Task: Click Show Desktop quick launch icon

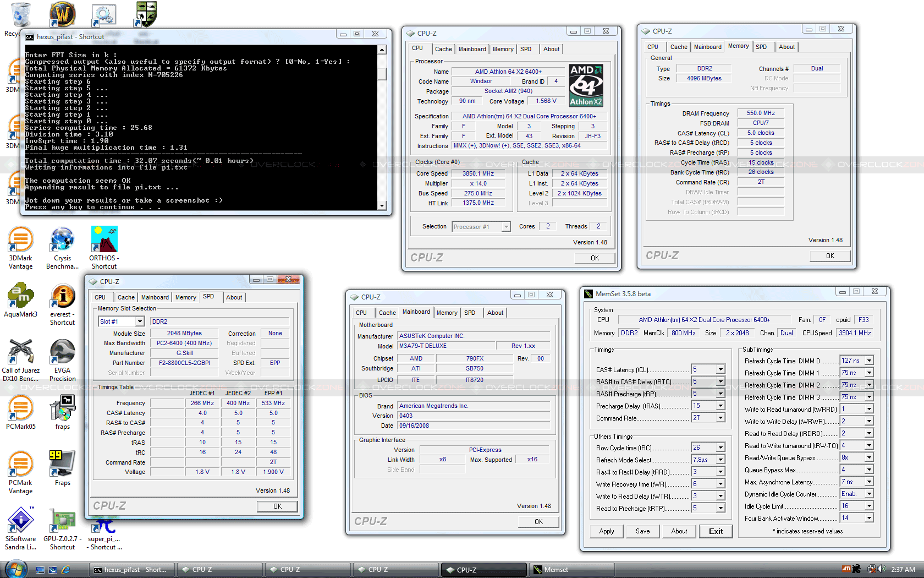Action: pyautogui.click(x=40, y=570)
